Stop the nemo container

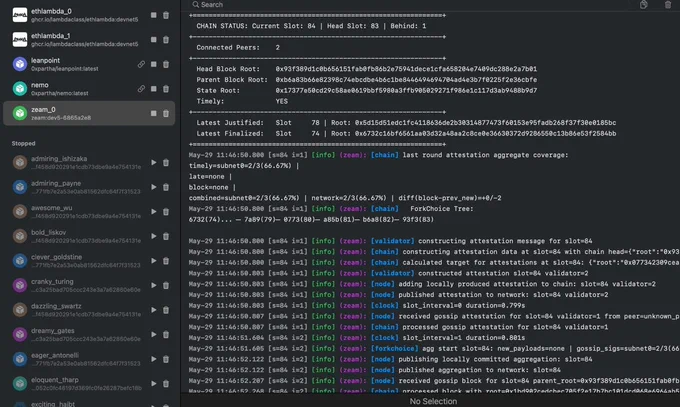tap(154, 89)
